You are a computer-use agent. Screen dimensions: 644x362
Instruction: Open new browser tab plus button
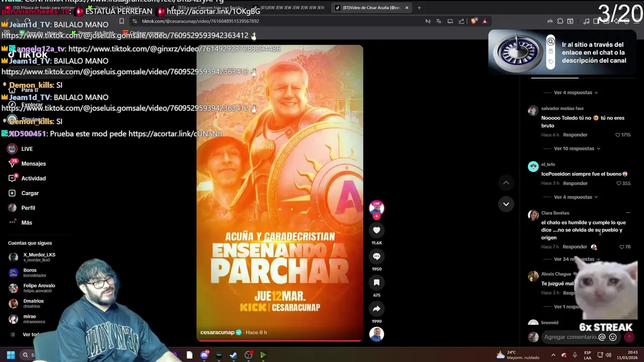(419, 8)
